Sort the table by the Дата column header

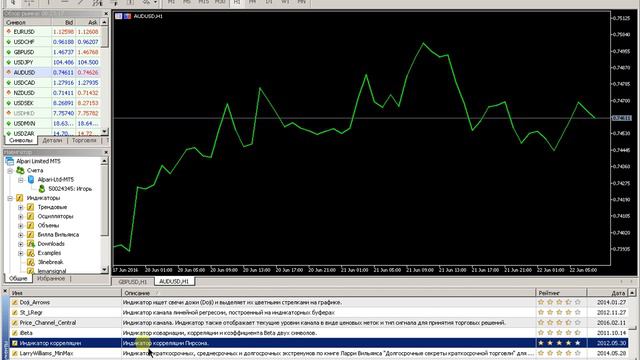point(607,293)
